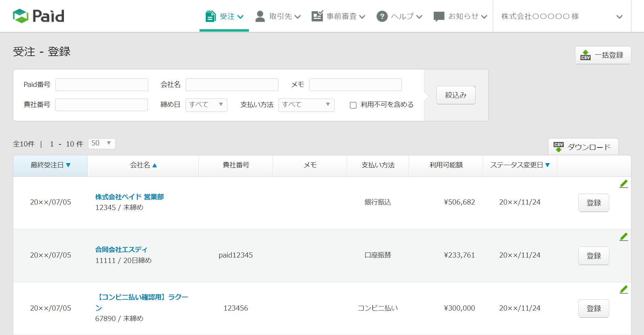Screen dimensions: 644x335
Task: Focus the Paid番号 input field
Action: coord(102,85)
